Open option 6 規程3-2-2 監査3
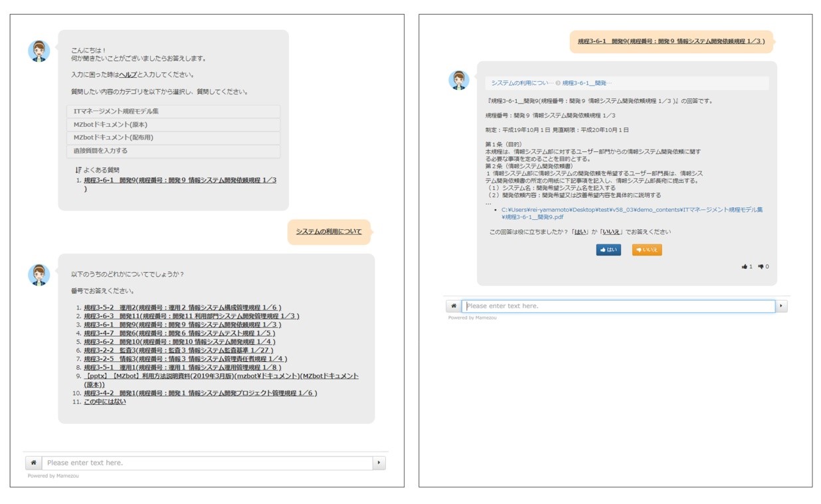821x504 pixels. 178,351
